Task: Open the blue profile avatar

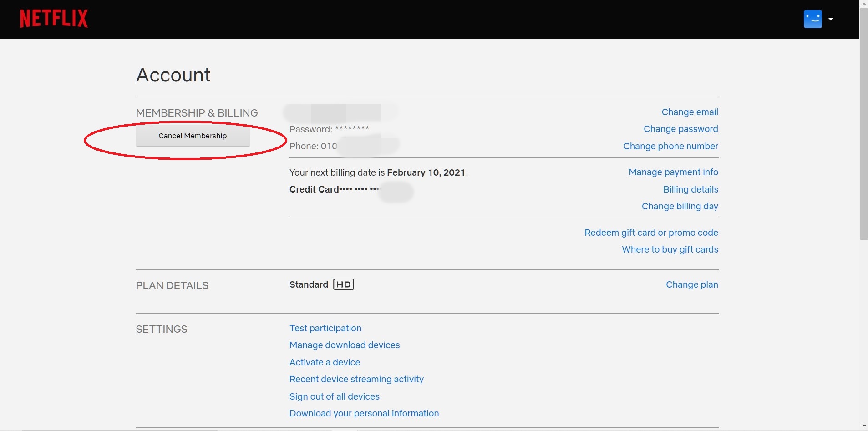Action: click(812, 19)
